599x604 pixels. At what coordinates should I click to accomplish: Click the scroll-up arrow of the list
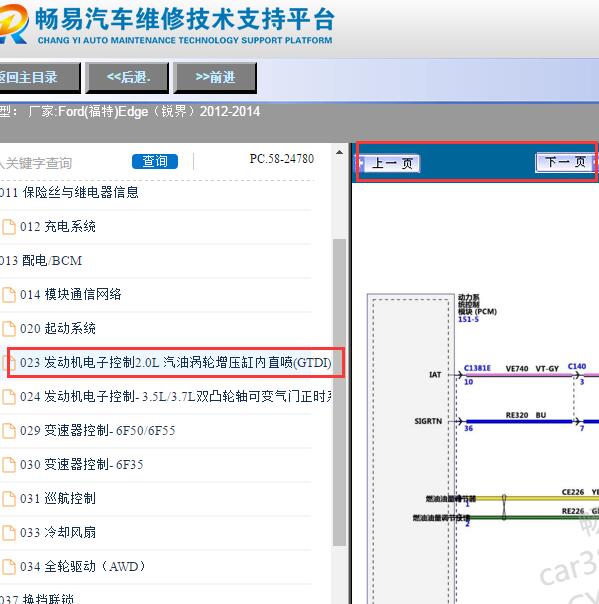point(339,153)
